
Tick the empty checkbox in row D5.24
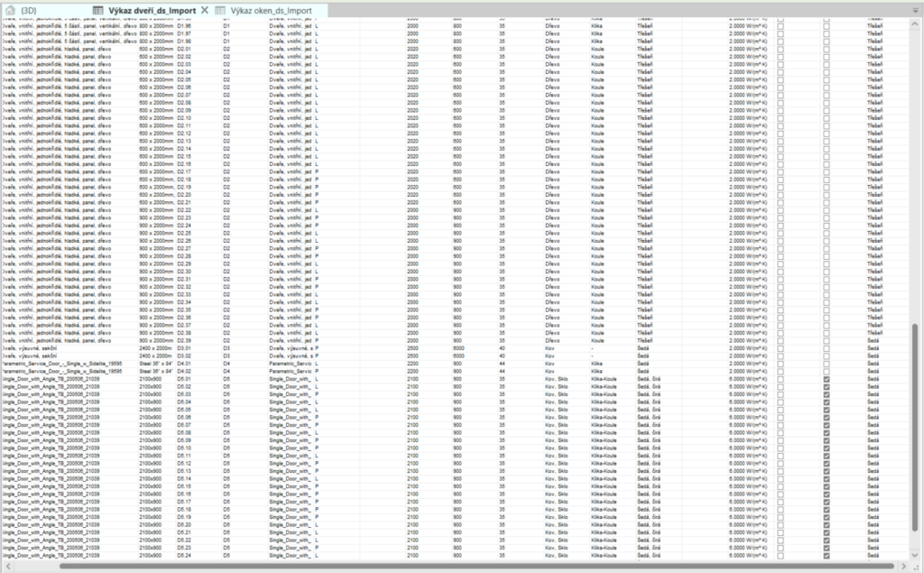pyautogui.click(x=781, y=554)
